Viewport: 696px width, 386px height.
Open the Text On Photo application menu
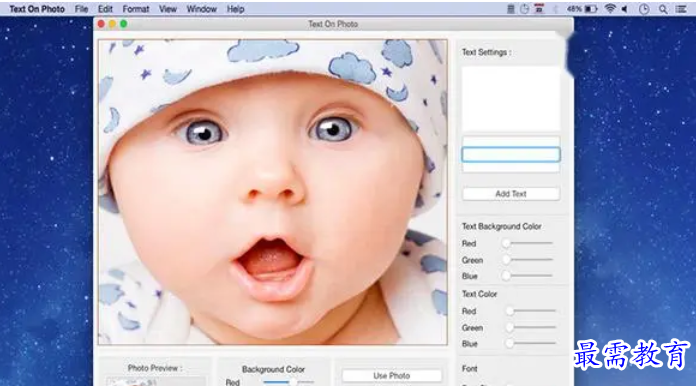[x=37, y=9]
